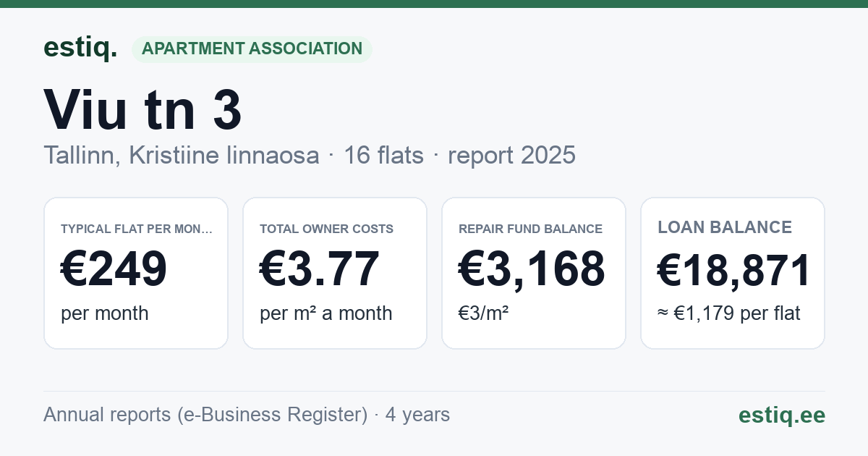The image size is (868, 456).
Task: Open the Repair fund balance card
Action: (534, 273)
